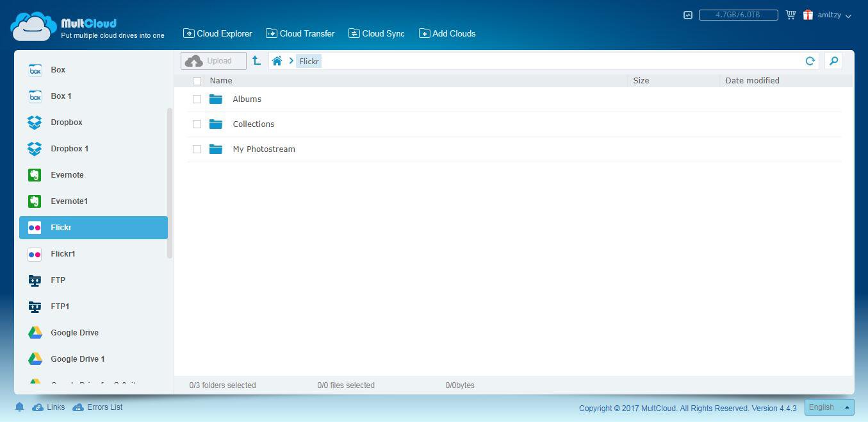Click the traffic usage icon
Screen dimensions: 868x422
tap(688, 15)
